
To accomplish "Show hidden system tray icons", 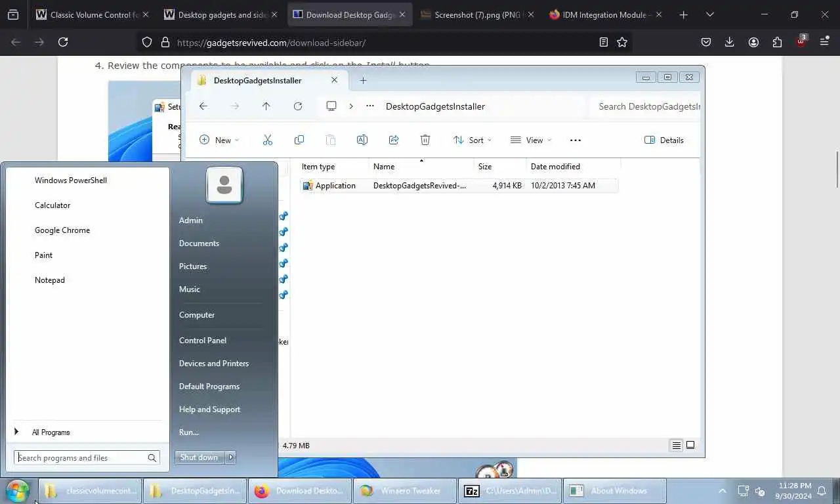I will click(723, 491).
